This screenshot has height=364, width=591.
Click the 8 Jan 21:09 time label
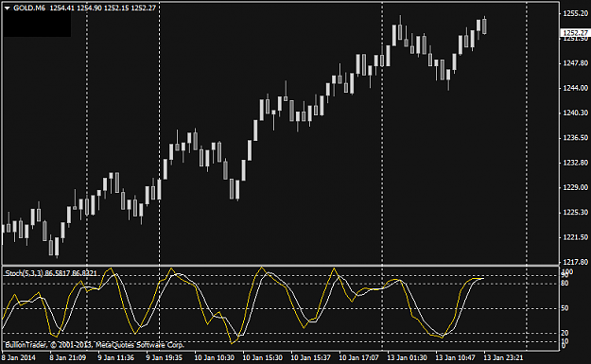pyautogui.click(x=68, y=357)
